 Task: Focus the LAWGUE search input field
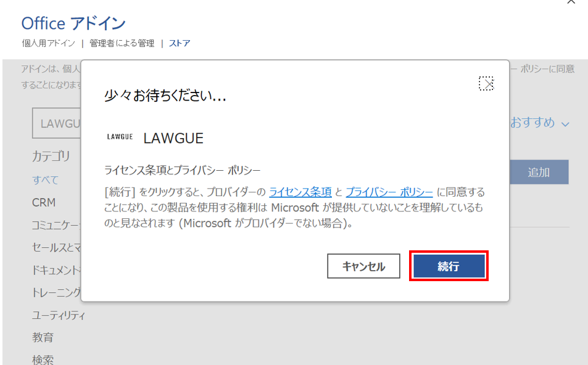pos(57,123)
